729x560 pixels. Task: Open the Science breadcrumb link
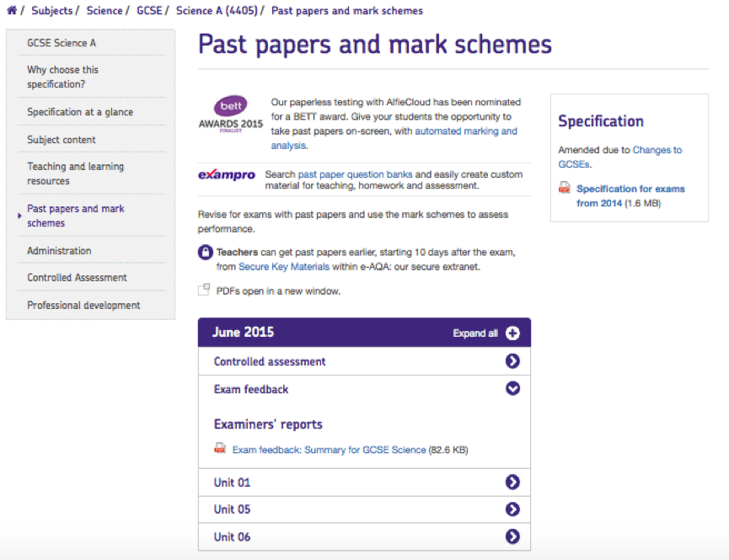tap(105, 10)
